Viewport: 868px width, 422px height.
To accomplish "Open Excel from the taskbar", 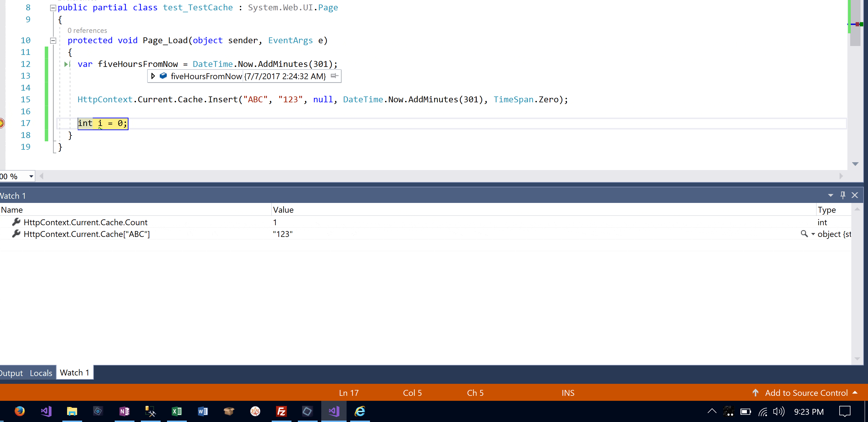I will pos(176,411).
